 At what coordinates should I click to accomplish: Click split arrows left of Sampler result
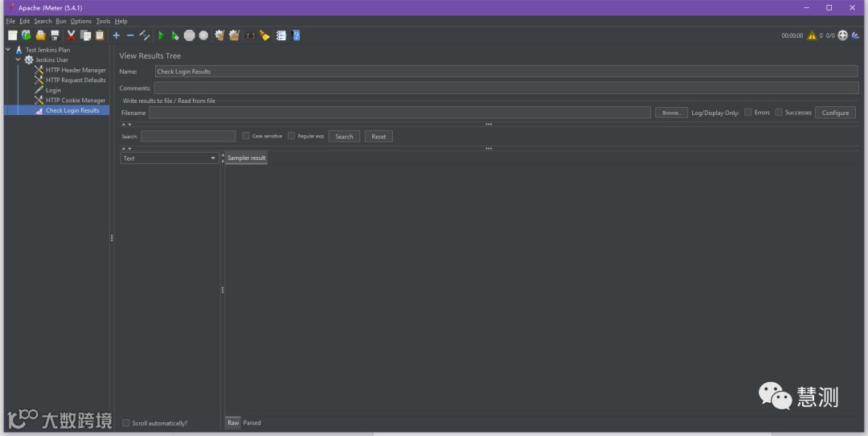223,158
